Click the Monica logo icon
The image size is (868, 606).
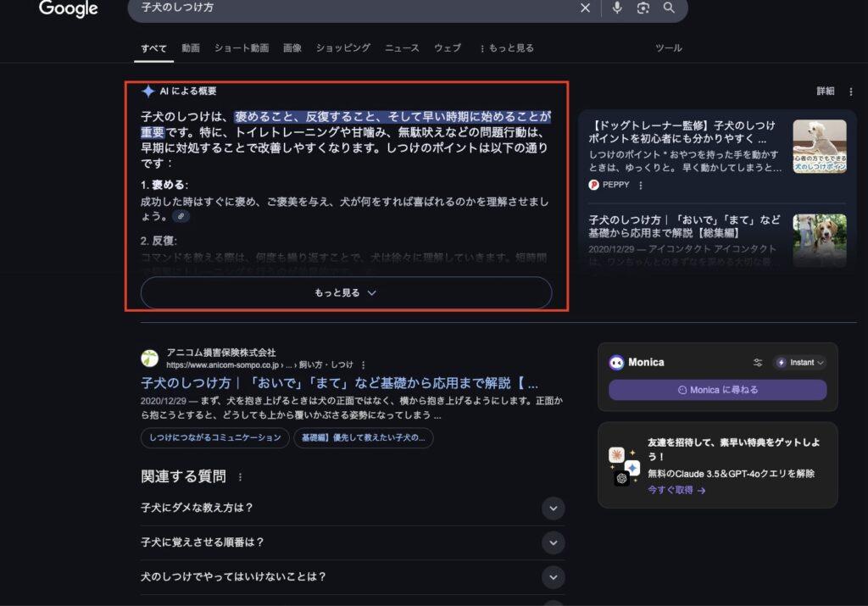pyautogui.click(x=616, y=363)
